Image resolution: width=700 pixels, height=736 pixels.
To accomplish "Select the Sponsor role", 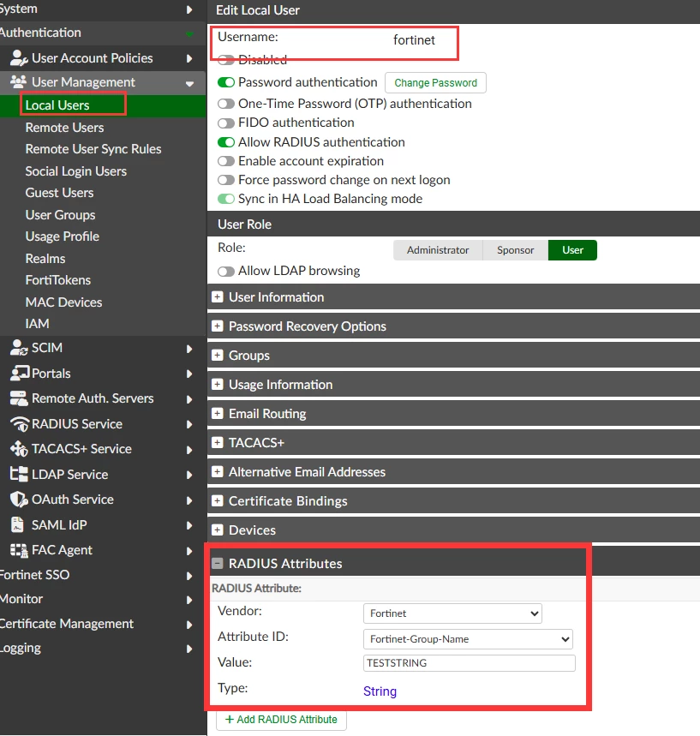I will coord(515,249).
